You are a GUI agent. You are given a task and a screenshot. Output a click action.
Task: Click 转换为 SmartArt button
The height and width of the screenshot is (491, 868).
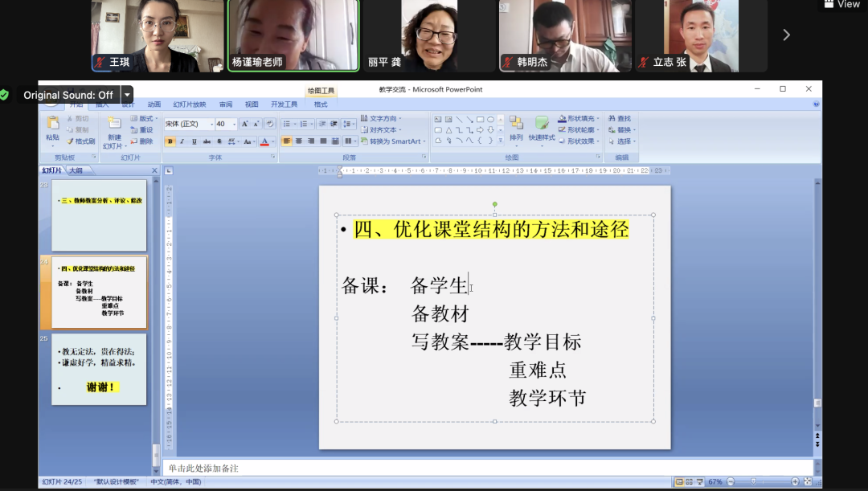393,141
